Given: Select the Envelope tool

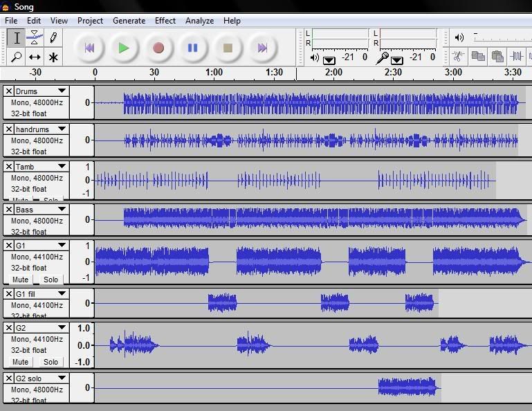Looking at the screenshot, I should (x=35, y=37).
